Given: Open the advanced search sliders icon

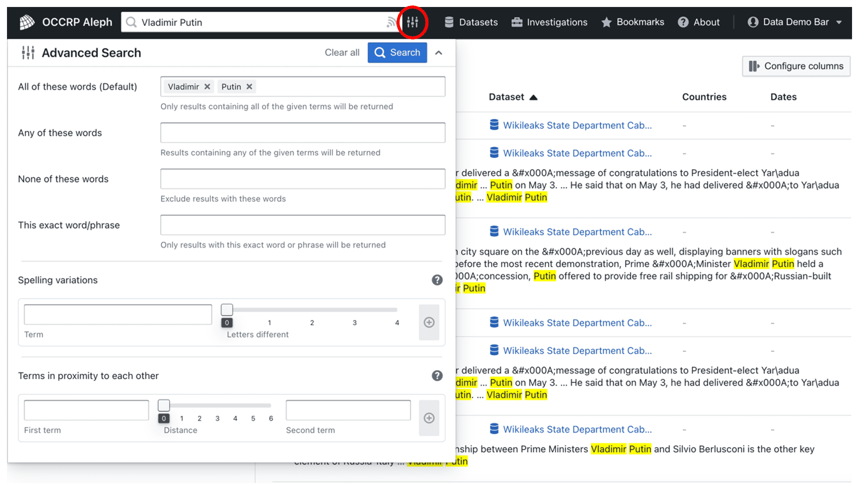Looking at the screenshot, I should (x=413, y=22).
